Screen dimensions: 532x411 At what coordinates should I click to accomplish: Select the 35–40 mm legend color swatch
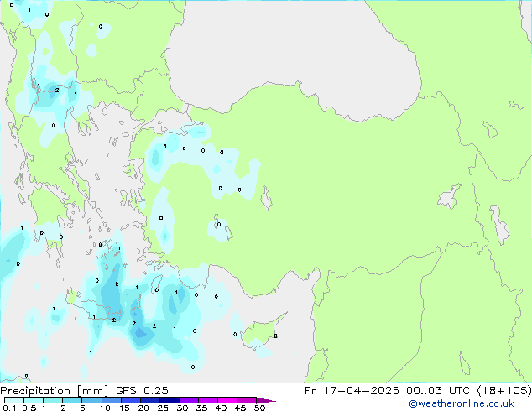point(208,400)
